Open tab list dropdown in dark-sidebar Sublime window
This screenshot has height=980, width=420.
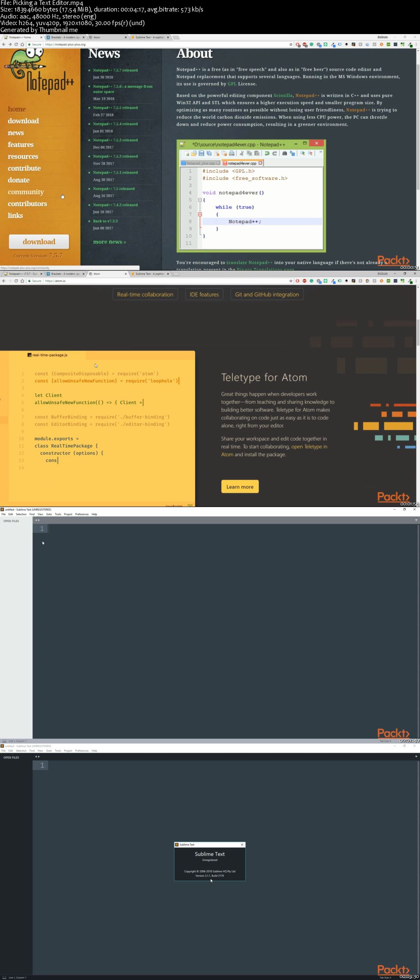(416, 756)
